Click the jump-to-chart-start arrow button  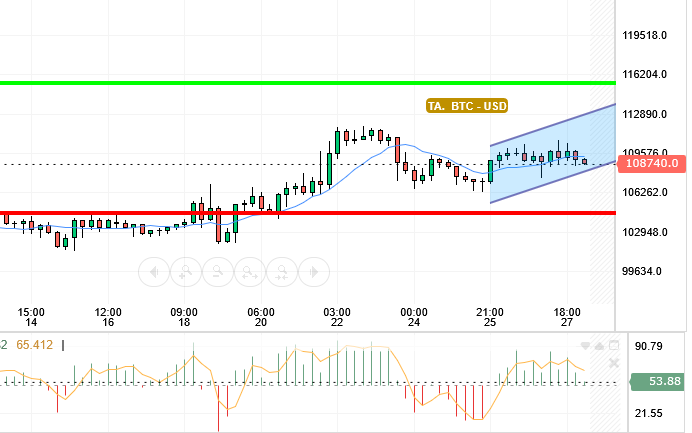(x=154, y=272)
